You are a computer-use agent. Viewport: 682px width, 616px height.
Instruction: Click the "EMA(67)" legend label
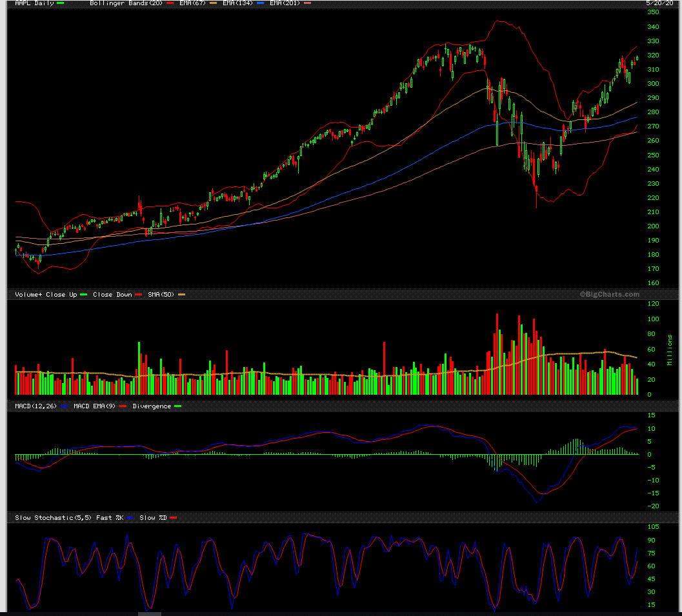[192, 3]
